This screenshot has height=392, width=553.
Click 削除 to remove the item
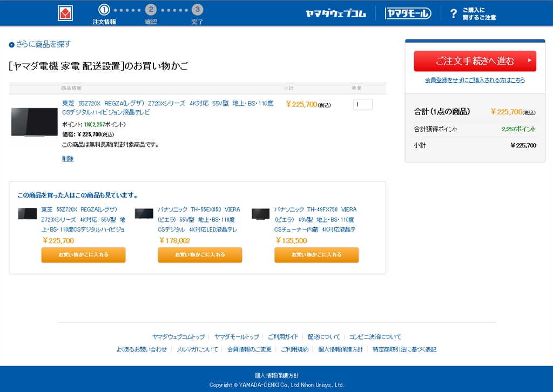click(68, 159)
